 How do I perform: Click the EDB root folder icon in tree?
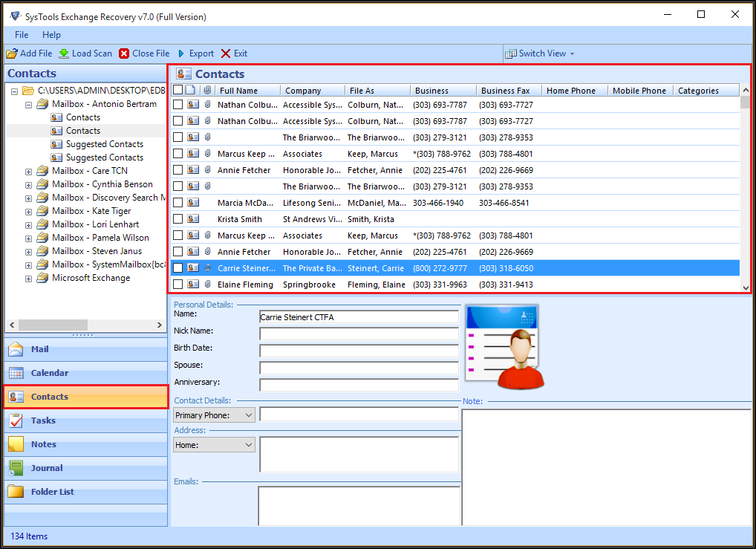(28, 91)
